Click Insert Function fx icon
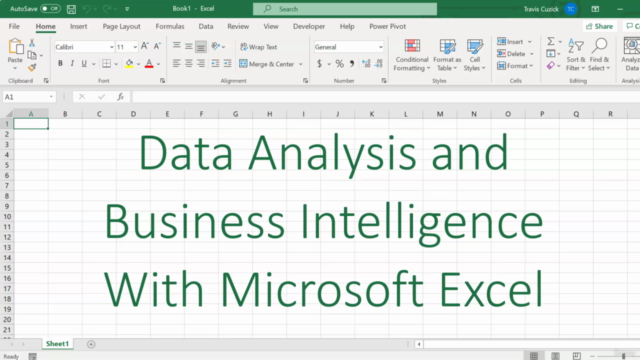Image resolution: width=640 pixels, height=360 pixels. [x=120, y=97]
